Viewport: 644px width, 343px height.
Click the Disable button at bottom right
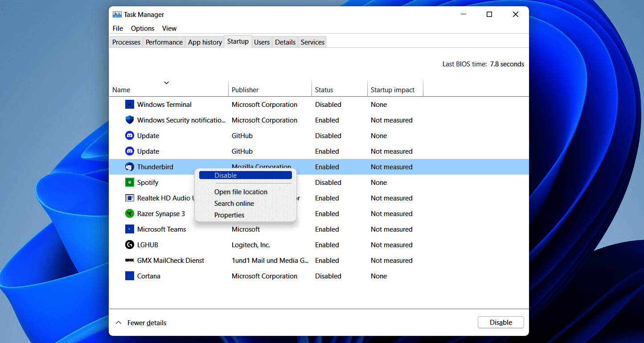coord(500,322)
